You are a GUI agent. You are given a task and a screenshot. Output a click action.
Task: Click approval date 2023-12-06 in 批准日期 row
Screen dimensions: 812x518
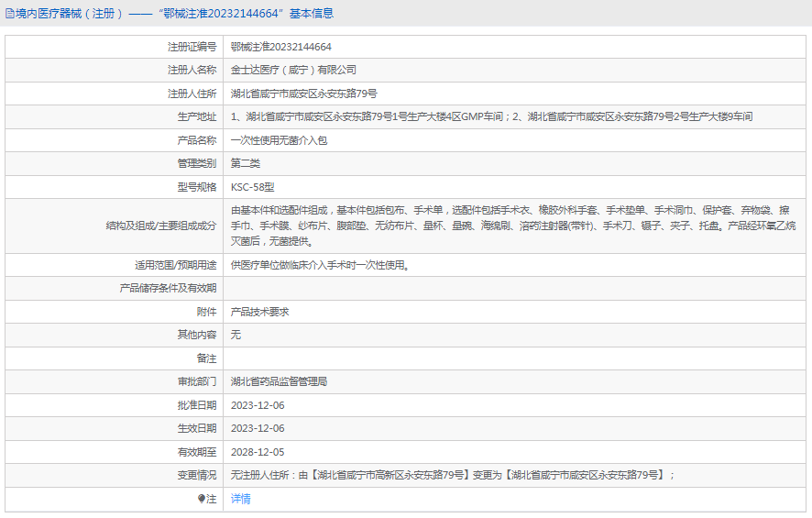pos(258,405)
